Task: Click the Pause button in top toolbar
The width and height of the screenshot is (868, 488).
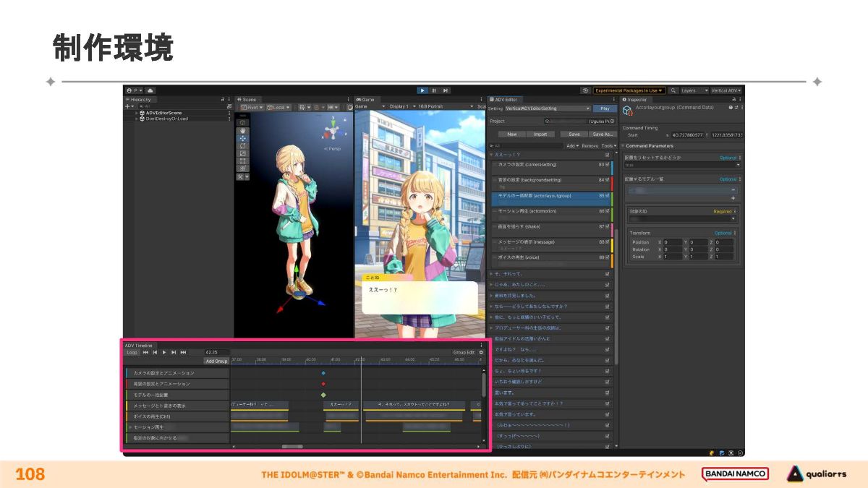Action: (434, 90)
